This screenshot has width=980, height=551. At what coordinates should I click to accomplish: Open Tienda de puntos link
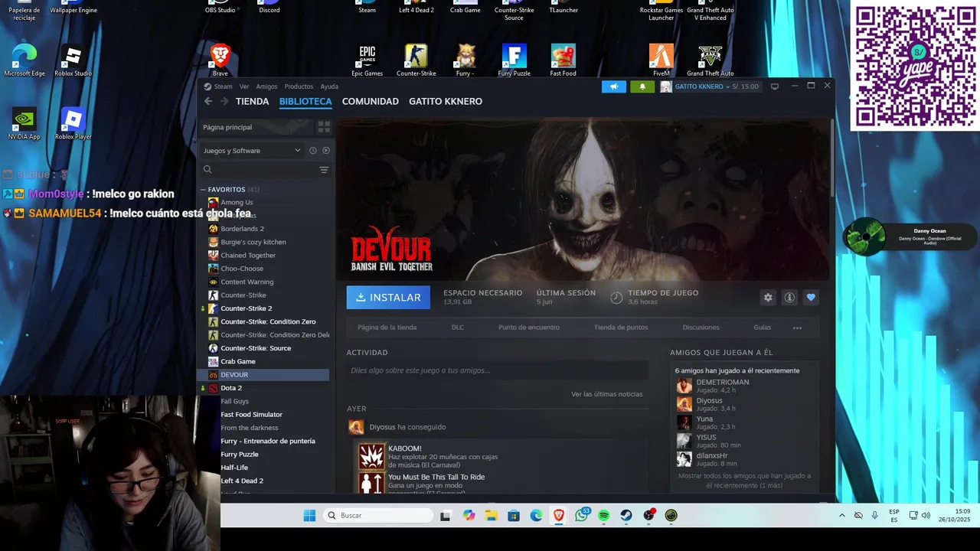(621, 328)
